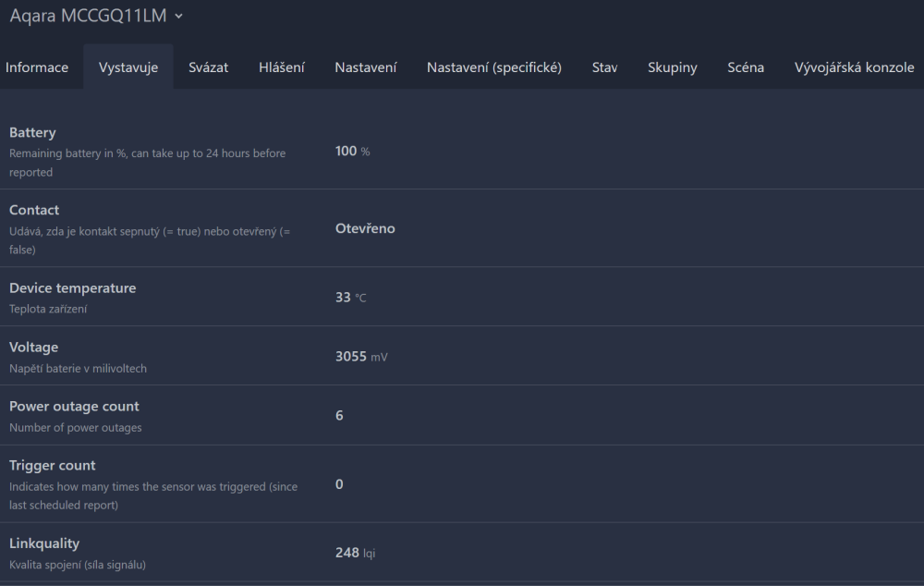Click the 'Udává, zda je kontakt sepnutý' description

point(150,240)
